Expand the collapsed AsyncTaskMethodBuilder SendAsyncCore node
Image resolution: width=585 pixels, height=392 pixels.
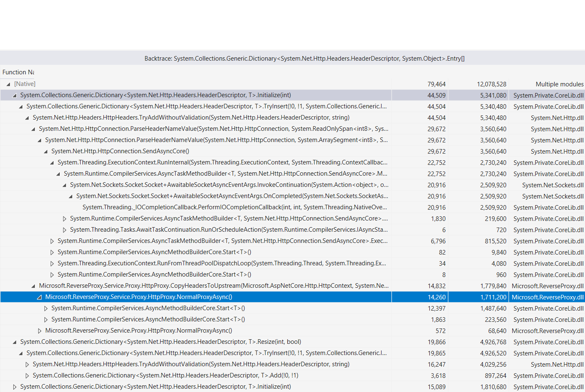pos(64,218)
